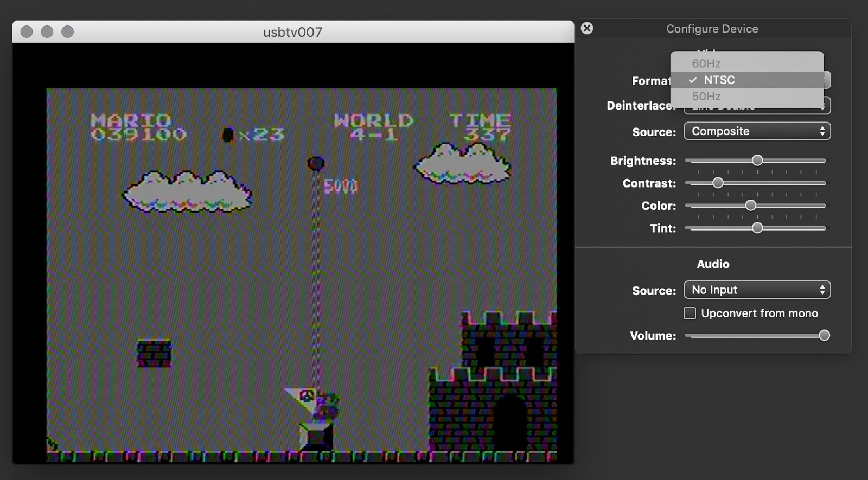Click the Volume slider handle
The width and height of the screenshot is (868, 480).
click(x=824, y=335)
